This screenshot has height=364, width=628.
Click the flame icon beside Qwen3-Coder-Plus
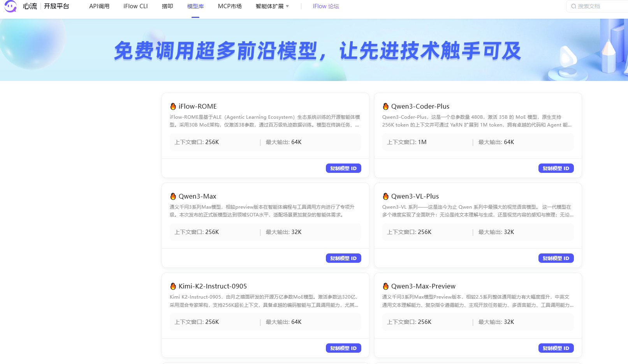click(385, 106)
